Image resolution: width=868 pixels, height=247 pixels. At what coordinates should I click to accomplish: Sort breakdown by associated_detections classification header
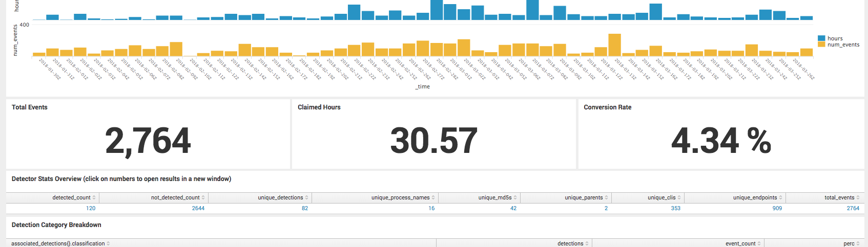coord(58,243)
